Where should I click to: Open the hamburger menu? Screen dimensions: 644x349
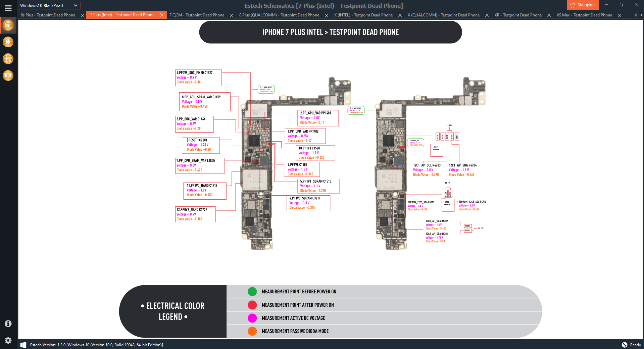(x=8, y=8)
